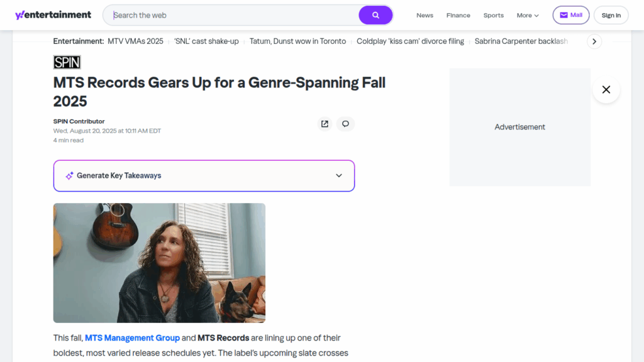The width and height of the screenshot is (644, 362).
Task: Go to Yahoo Entertainment home logo
Action: click(x=53, y=15)
